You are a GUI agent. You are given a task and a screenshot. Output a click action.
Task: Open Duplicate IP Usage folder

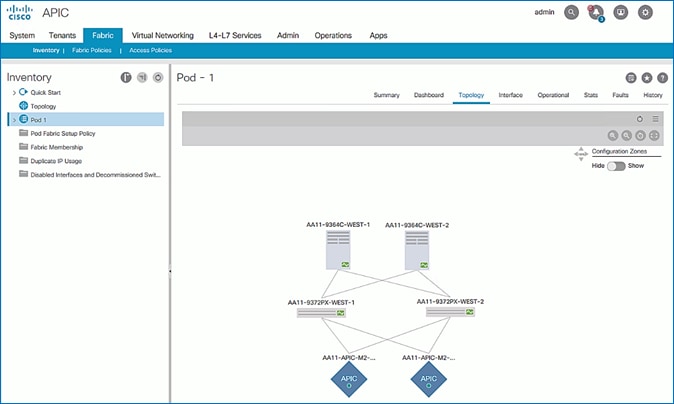point(56,161)
